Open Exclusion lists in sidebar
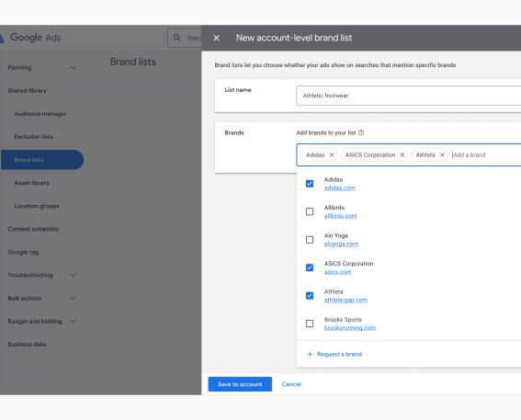This screenshot has height=420, width=521. pos(34,137)
